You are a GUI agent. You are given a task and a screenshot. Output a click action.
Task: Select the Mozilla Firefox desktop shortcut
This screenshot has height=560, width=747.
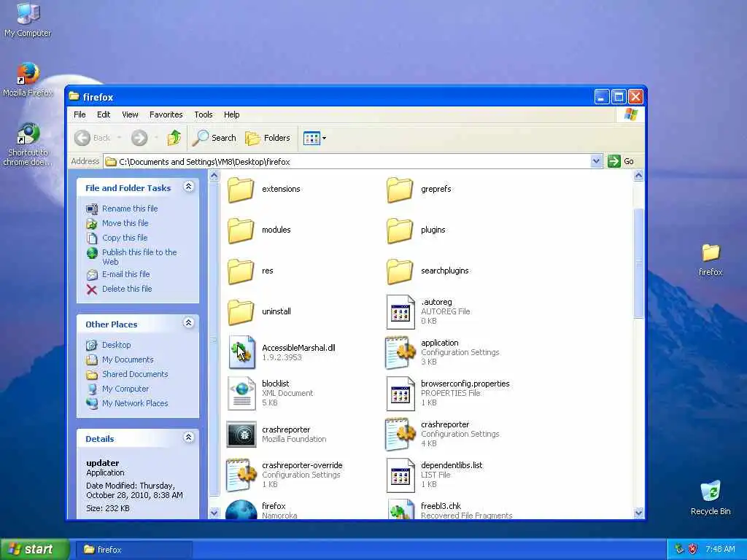click(28, 79)
